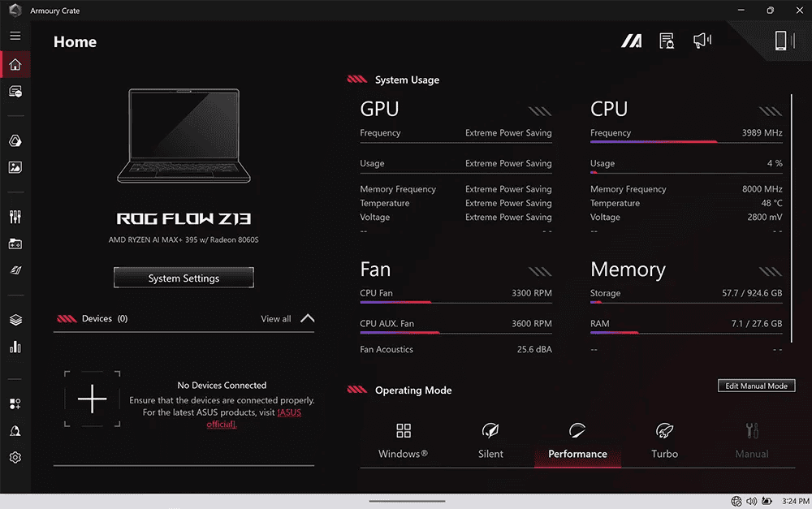Image resolution: width=812 pixels, height=509 pixels.
Task: Open the megaphone announcements icon
Action: [x=702, y=41]
